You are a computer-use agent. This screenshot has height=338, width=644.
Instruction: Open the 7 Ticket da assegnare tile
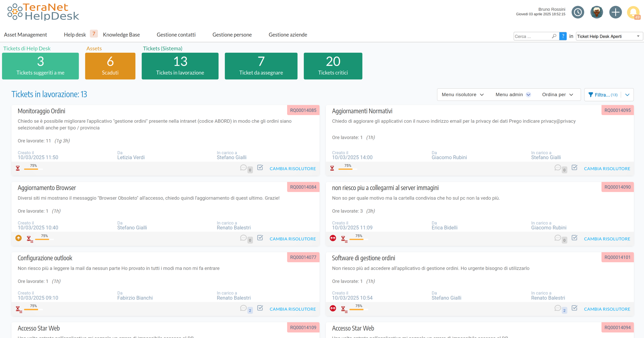261,66
